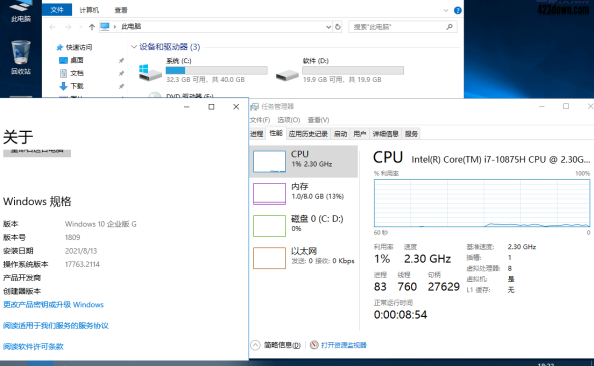The height and width of the screenshot is (366, 594).
Task: Open File Explorer help icon
Action: point(458,10)
